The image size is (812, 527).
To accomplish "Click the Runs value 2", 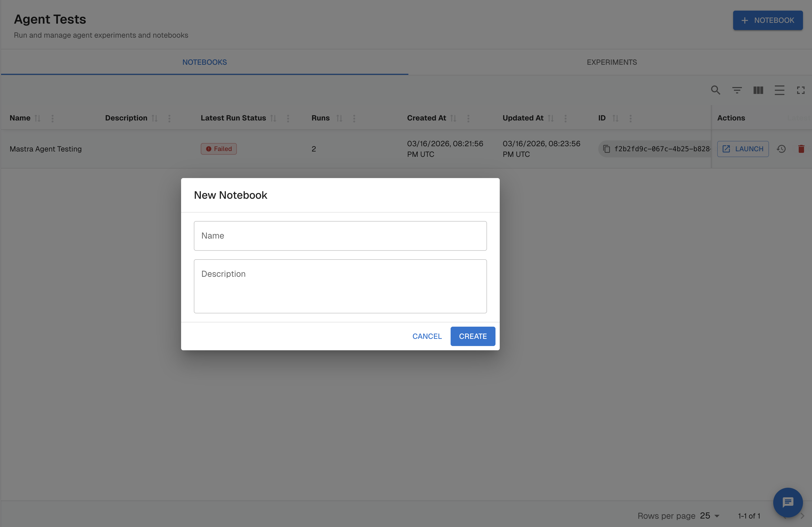I will pyautogui.click(x=314, y=149).
